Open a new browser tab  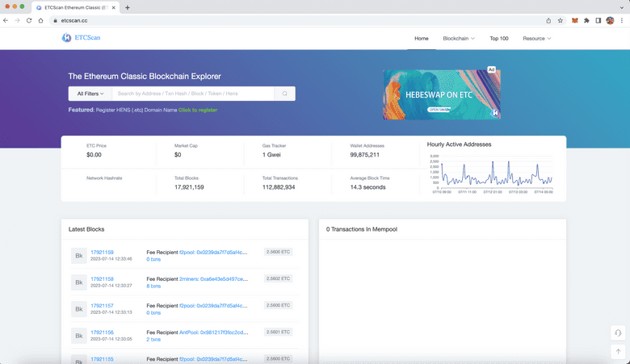127,7
